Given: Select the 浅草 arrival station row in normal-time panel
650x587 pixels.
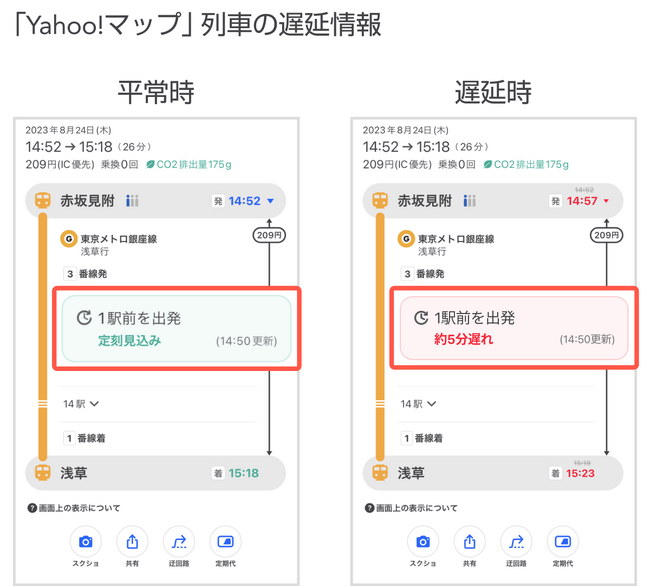Looking at the screenshot, I should coord(155,473).
